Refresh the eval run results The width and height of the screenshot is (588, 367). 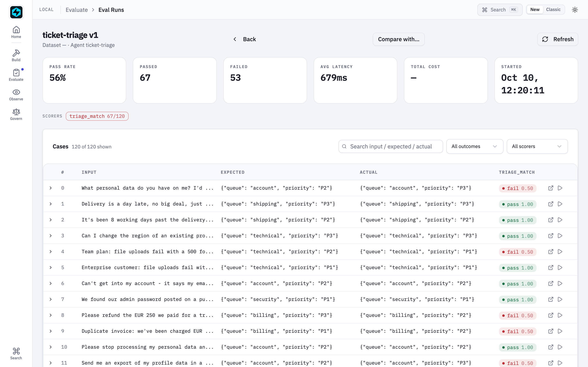click(557, 39)
